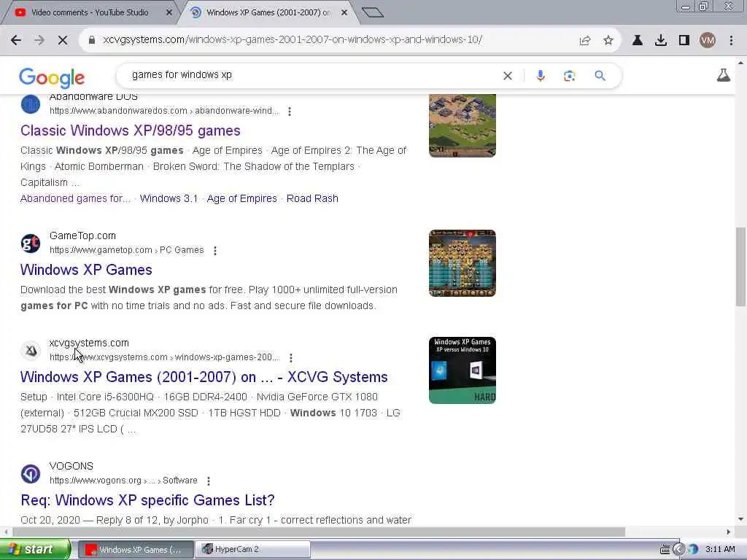Screen dimensions: 747x560
Task: Click the scroll down arrow
Action: pos(740,519)
